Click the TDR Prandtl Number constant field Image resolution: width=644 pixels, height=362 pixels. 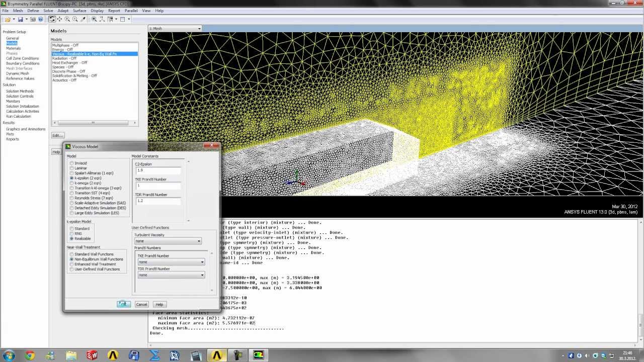[158, 201]
